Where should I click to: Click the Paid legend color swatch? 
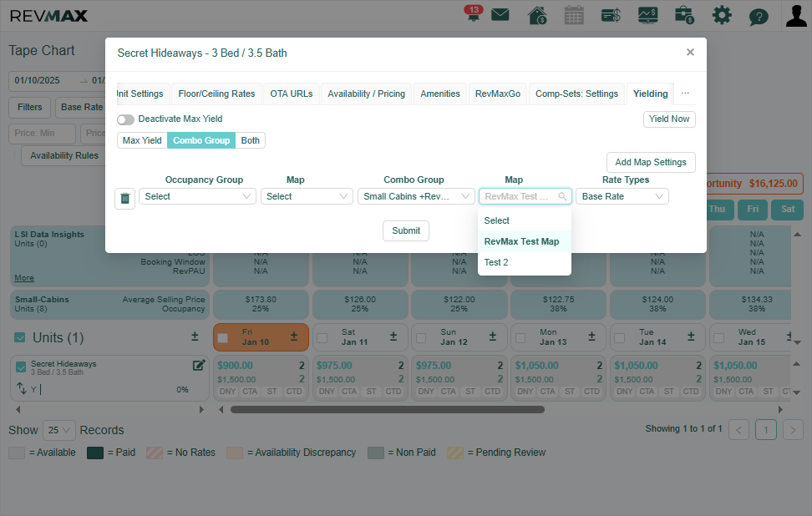[x=95, y=453]
